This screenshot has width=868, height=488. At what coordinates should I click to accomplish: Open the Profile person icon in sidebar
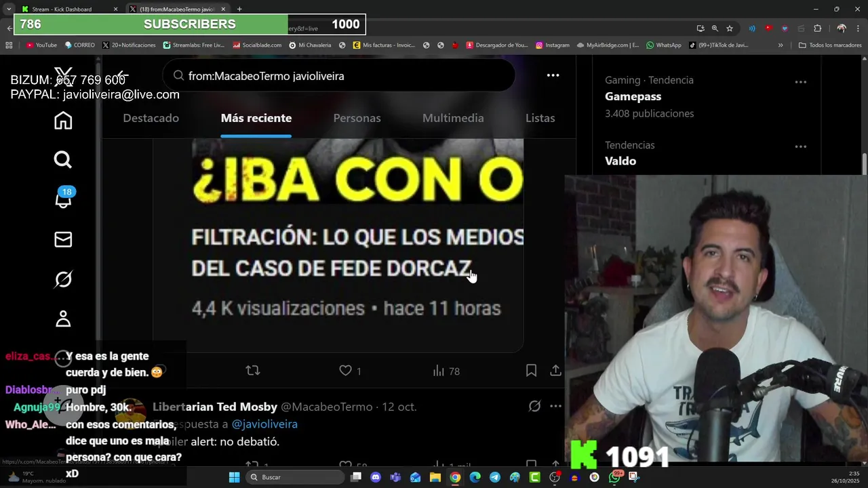pyautogui.click(x=63, y=319)
